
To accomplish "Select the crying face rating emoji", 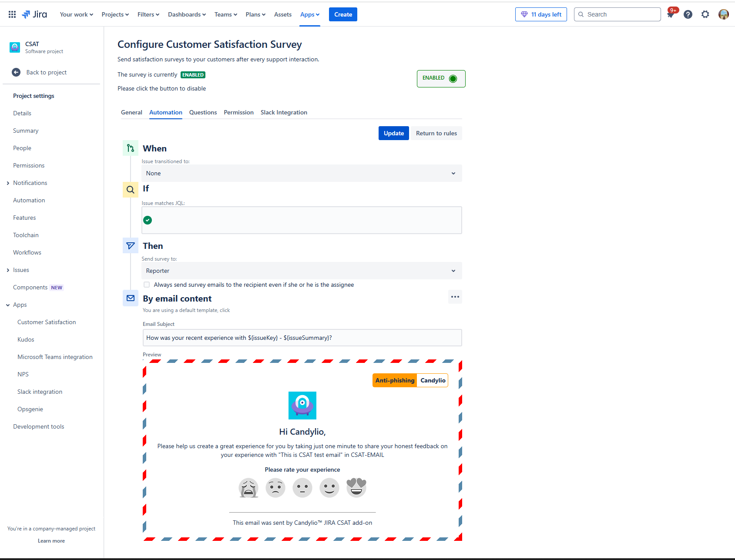I will 248,488.
